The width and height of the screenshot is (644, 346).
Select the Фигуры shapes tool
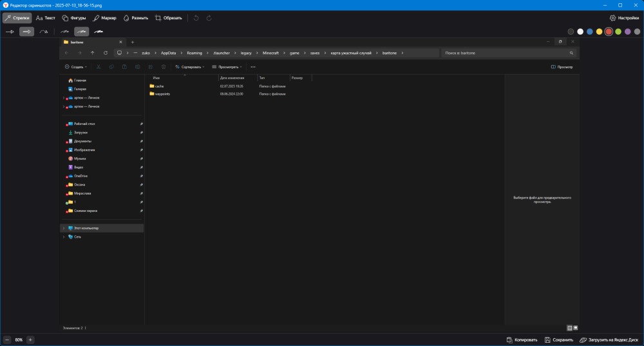click(x=74, y=18)
